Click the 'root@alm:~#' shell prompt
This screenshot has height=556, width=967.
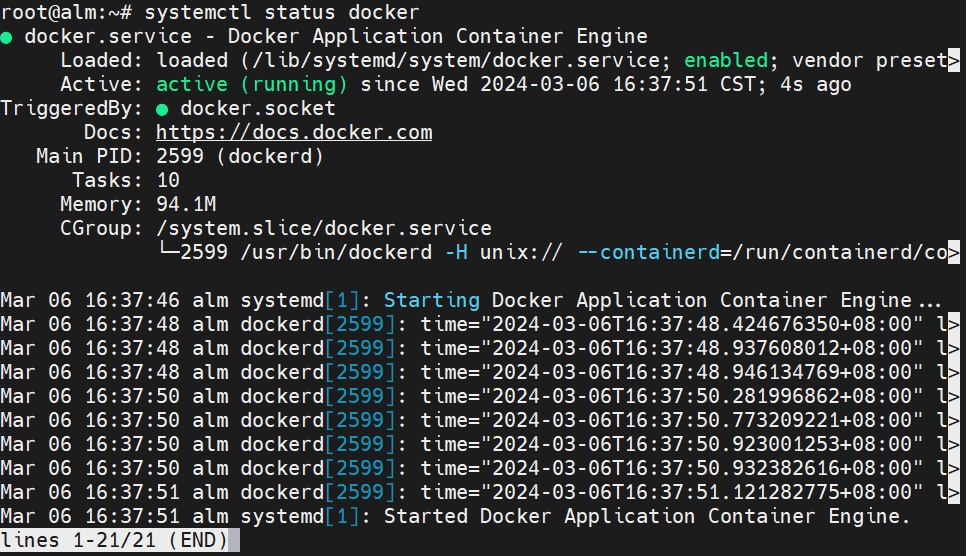tap(66, 12)
